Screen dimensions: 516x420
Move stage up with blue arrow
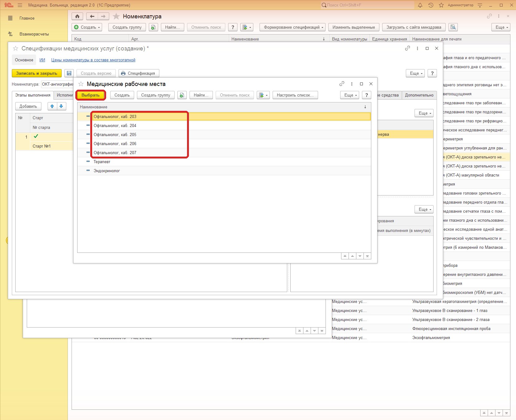[52, 106]
